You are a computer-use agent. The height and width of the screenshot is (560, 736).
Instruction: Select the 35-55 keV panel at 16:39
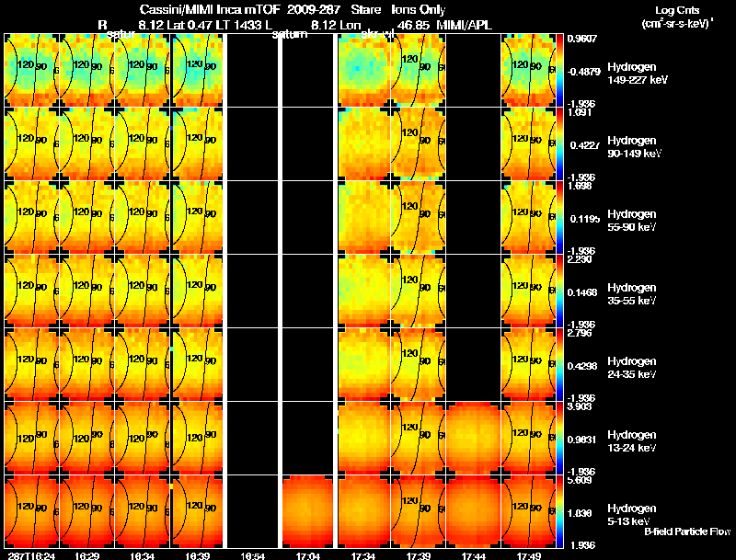[197, 291]
